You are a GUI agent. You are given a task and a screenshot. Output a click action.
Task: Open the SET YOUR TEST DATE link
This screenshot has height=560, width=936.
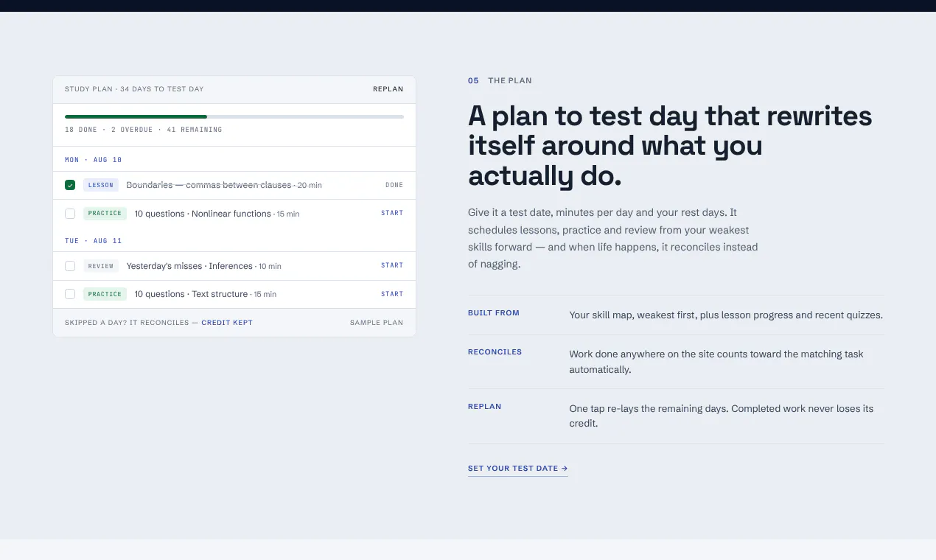point(517,469)
